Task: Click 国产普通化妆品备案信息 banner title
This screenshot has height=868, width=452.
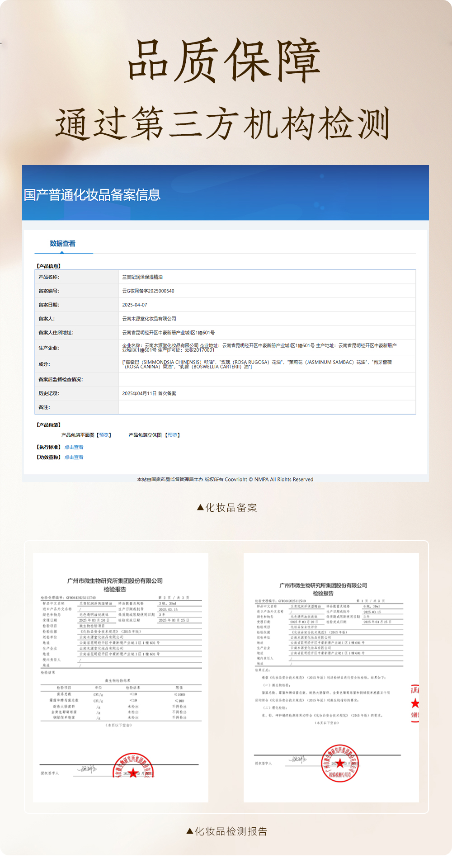Action: 92,195
